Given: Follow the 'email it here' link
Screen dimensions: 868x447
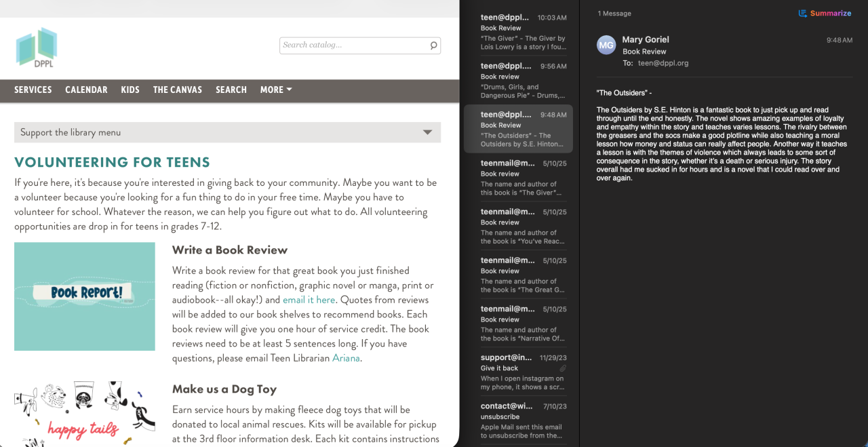Looking at the screenshot, I should [309, 300].
